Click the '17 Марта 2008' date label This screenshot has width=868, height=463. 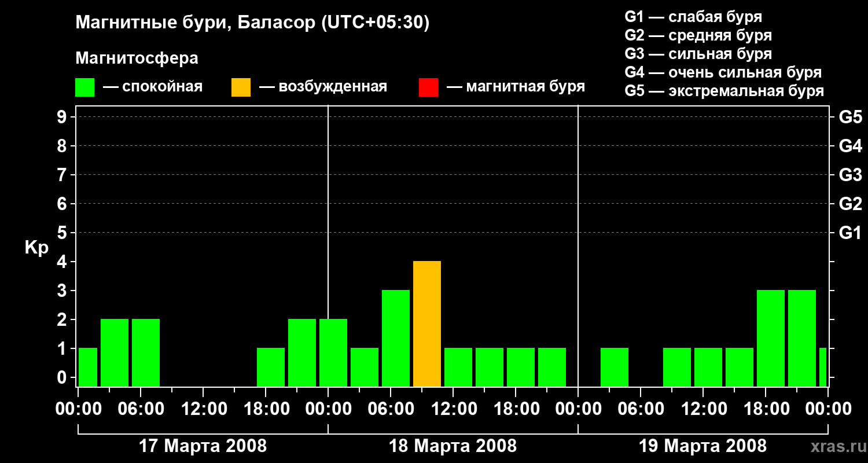point(203,446)
